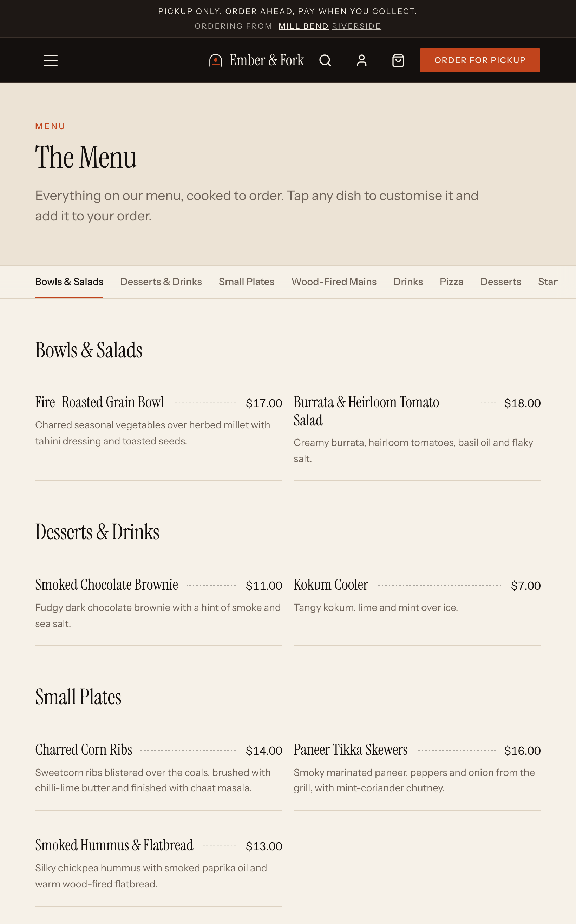Click the Ember & Fork flame logo
576x924 pixels.
pos(256,60)
